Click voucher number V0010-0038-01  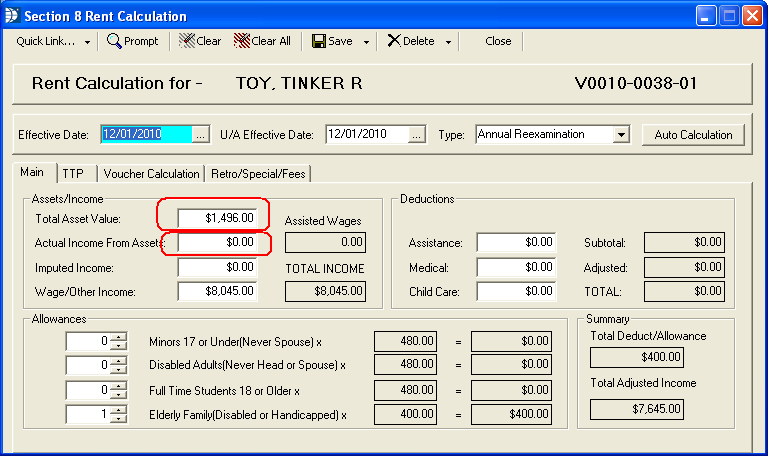coord(636,83)
